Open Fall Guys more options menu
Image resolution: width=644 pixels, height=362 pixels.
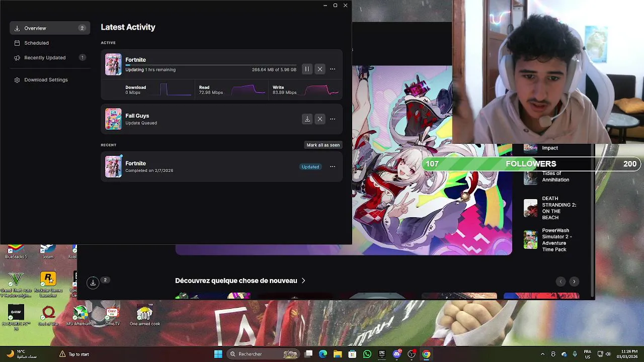pos(333,119)
